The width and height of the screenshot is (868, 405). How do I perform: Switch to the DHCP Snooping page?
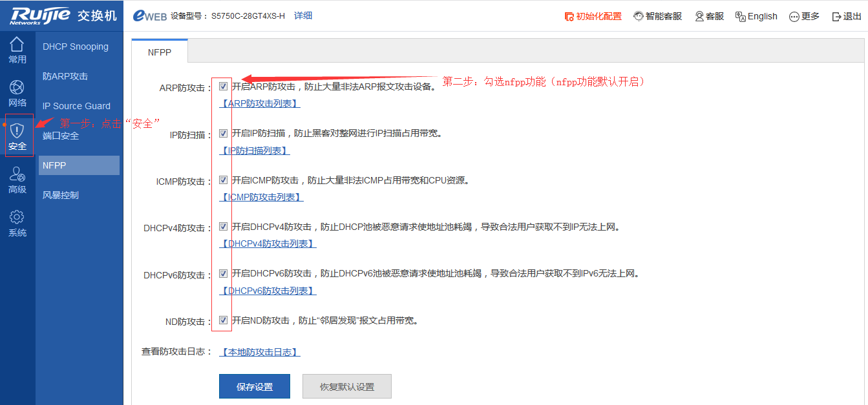pos(74,46)
